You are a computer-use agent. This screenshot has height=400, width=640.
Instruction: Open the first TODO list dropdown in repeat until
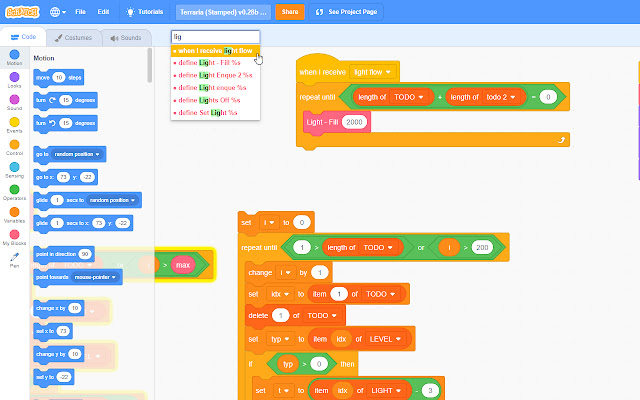tap(409, 97)
